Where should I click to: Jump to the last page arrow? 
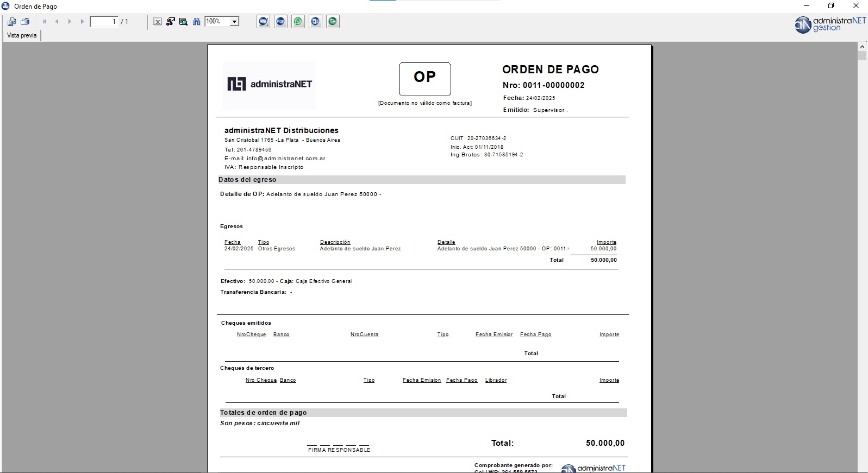point(82,22)
